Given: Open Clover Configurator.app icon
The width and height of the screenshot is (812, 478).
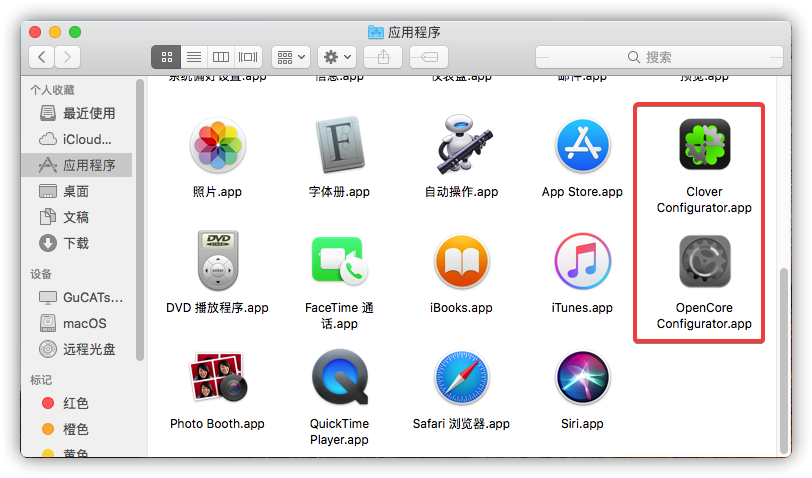Looking at the screenshot, I should pyautogui.click(x=705, y=144).
